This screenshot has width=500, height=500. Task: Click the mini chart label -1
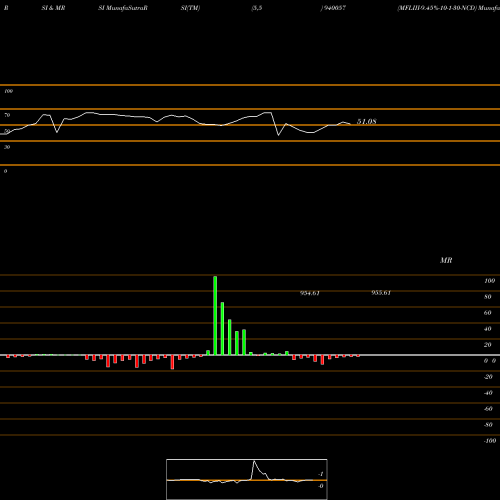click(x=321, y=474)
